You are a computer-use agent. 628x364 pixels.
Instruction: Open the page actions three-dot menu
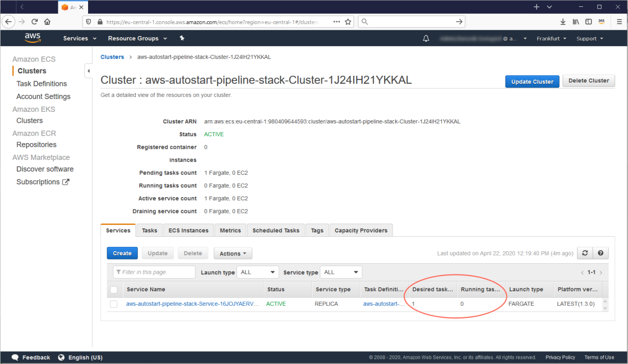tap(336, 22)
